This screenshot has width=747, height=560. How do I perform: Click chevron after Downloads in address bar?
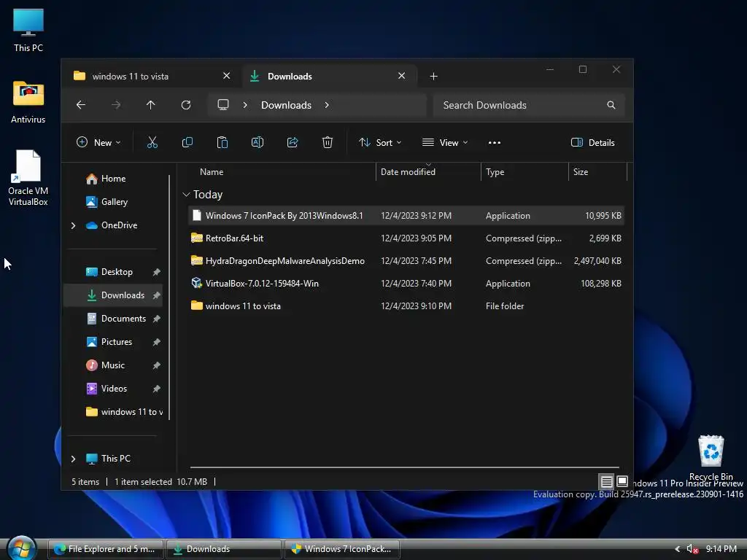click(327, 105)
